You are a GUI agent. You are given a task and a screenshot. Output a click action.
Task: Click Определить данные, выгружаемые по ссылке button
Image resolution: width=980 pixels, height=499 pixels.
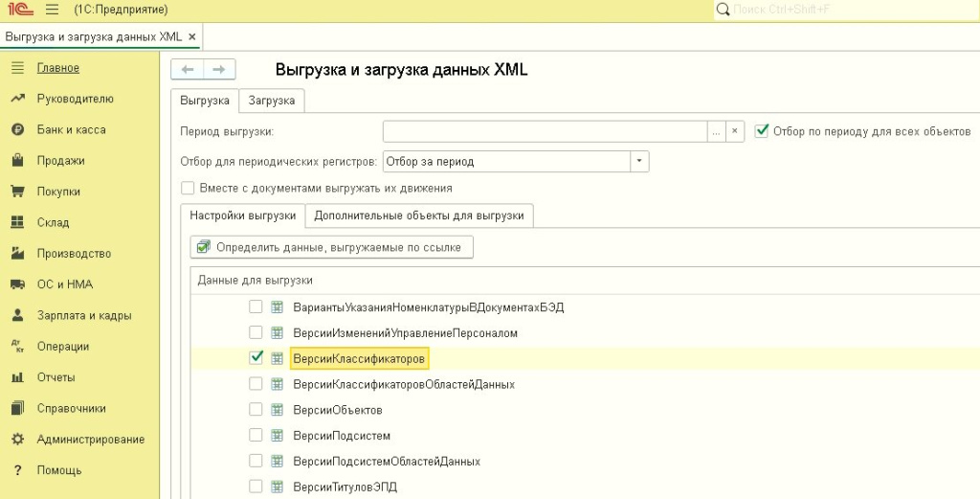331,247
